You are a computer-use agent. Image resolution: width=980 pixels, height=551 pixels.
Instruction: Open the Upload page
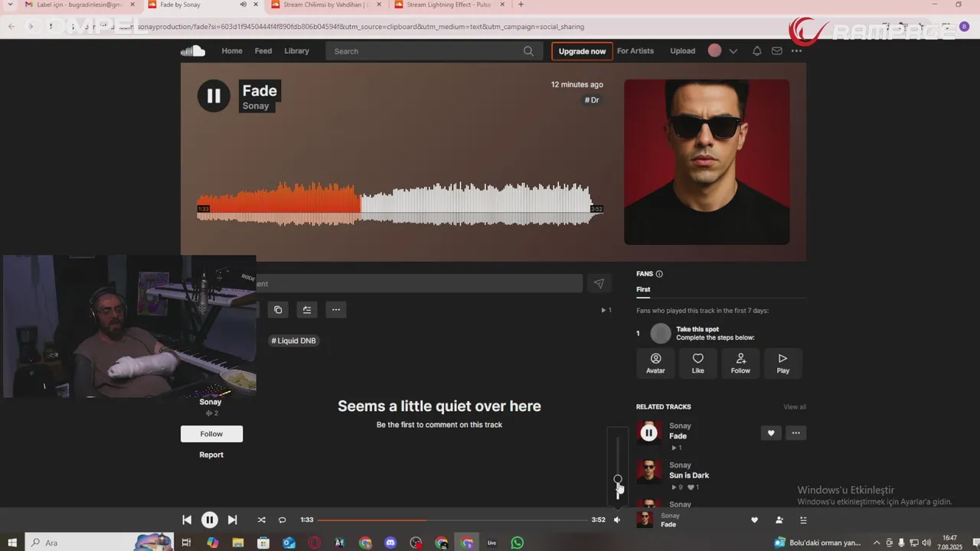(x=683, y=51)
